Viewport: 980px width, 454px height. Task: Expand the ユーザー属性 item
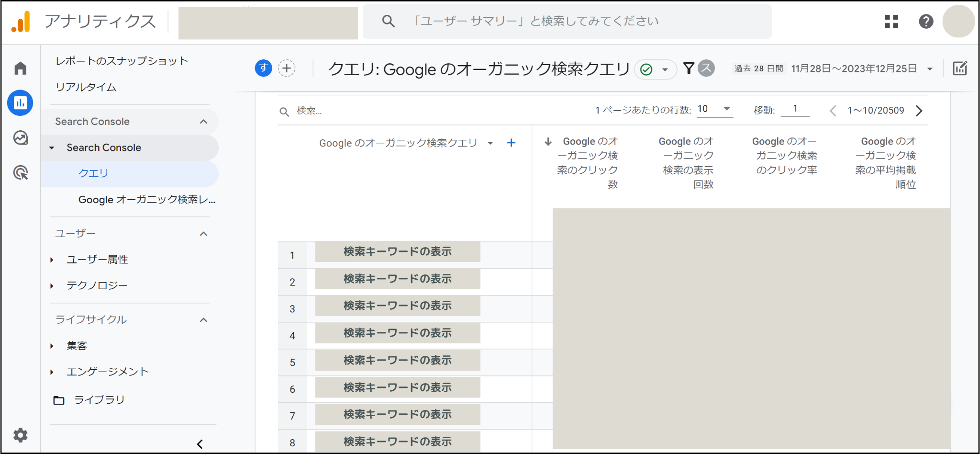click(x=52, y=260)
